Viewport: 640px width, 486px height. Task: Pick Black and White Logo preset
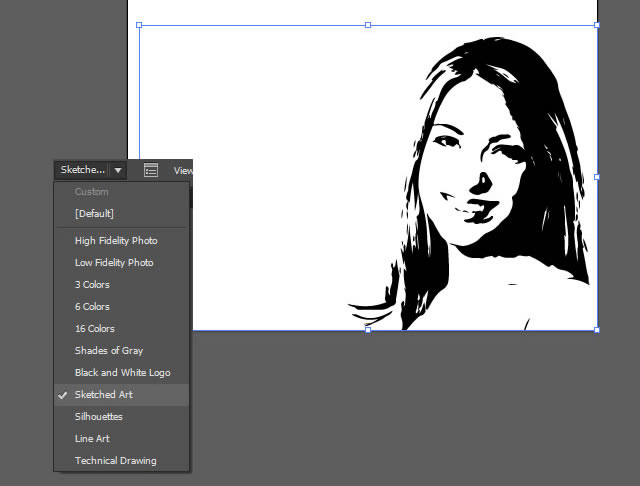click(x=122, y=373)
